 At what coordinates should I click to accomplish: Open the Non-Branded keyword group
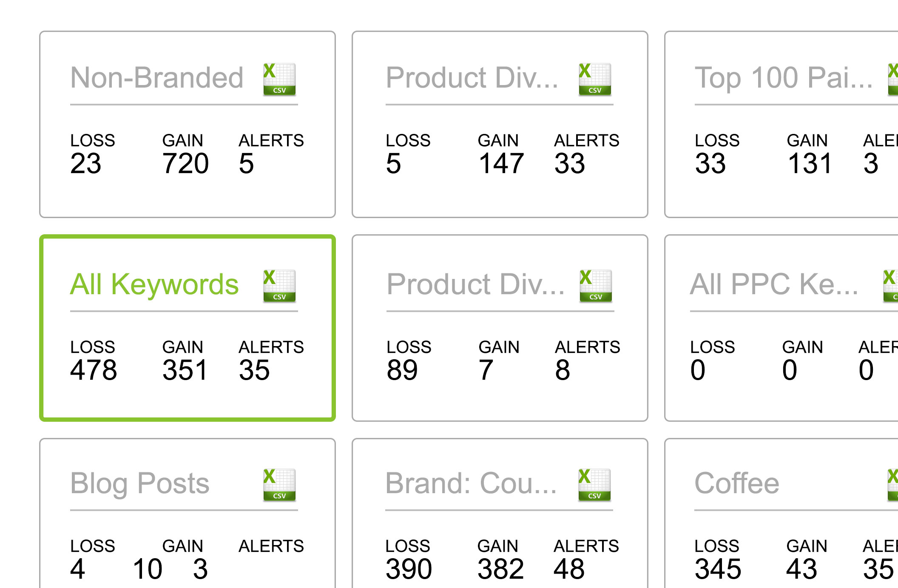[157, 78]
